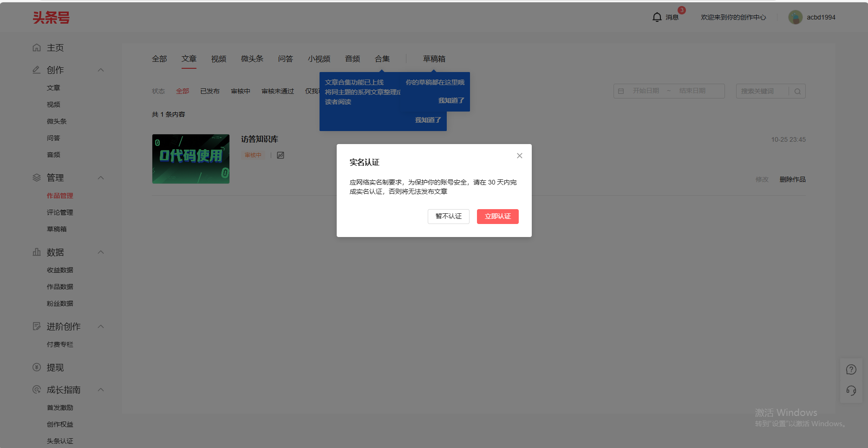The height and width of the screenshot is (448, 868).
Task: Collapse the 成长指南 sidebar section
Action: point(101,389)
